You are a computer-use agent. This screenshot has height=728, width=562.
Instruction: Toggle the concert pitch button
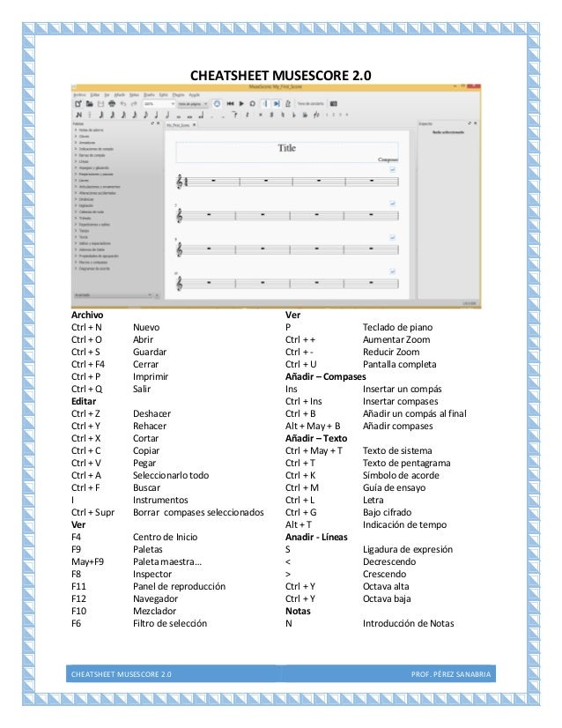(310, 104)
